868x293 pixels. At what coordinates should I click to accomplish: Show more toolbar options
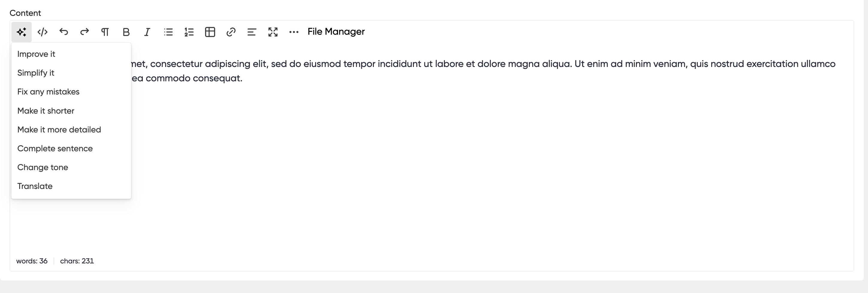[294, 32]
